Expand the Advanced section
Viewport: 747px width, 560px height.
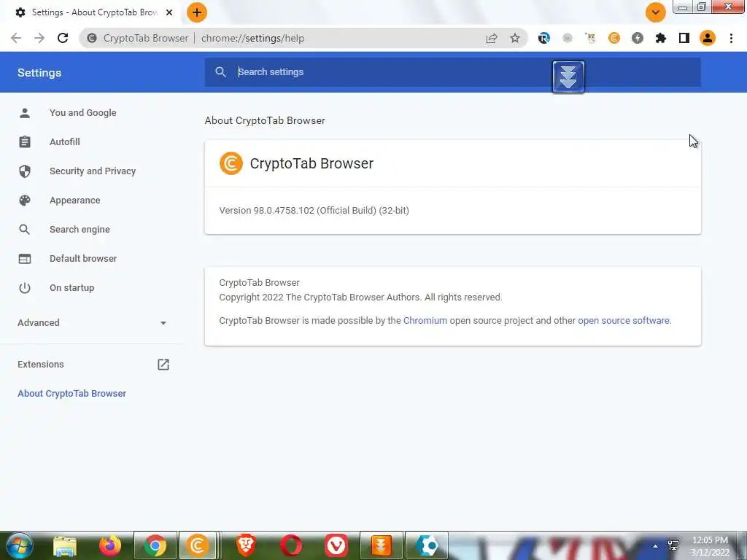[x=91, y=323]
